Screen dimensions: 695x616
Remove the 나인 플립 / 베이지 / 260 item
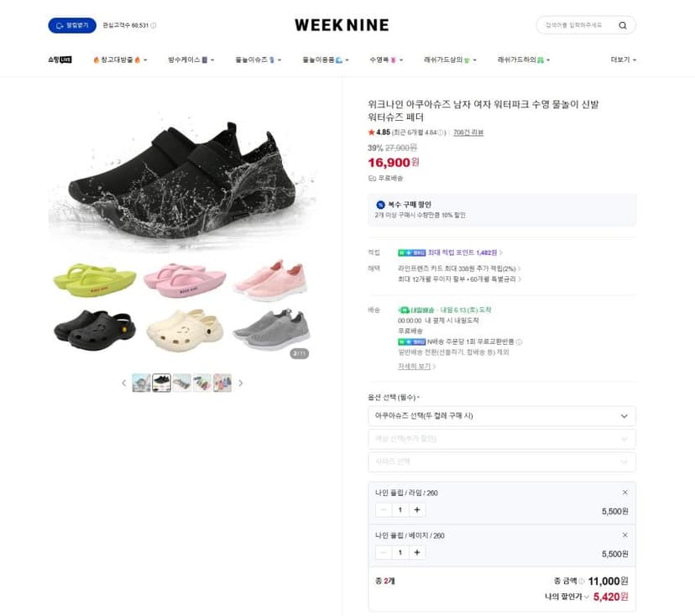click(625, 535)
